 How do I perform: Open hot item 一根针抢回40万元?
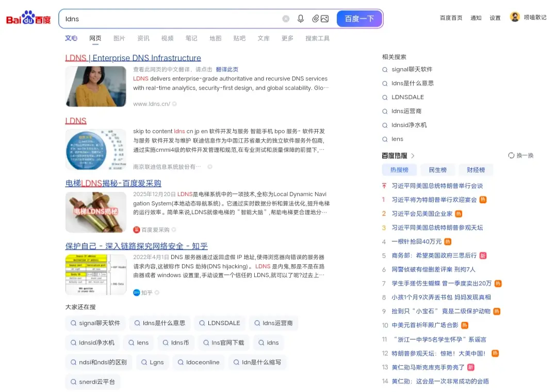pos(416,242)
